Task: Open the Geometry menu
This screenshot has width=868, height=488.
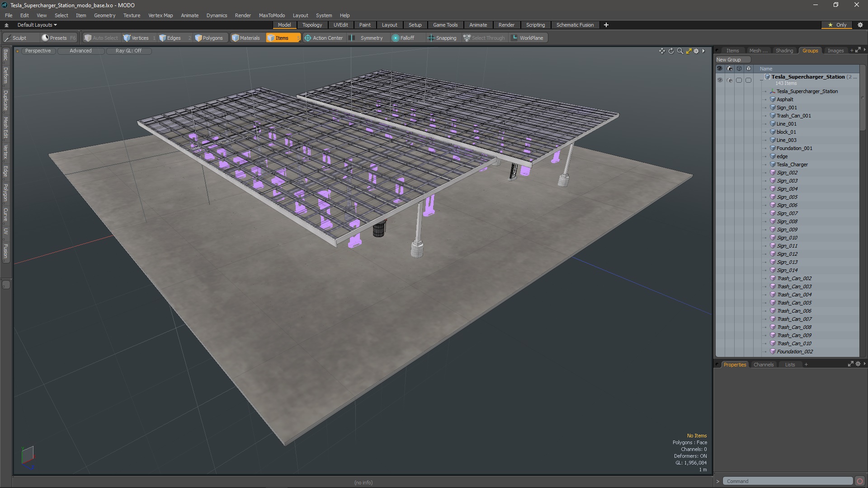Action: pos(104,15)
